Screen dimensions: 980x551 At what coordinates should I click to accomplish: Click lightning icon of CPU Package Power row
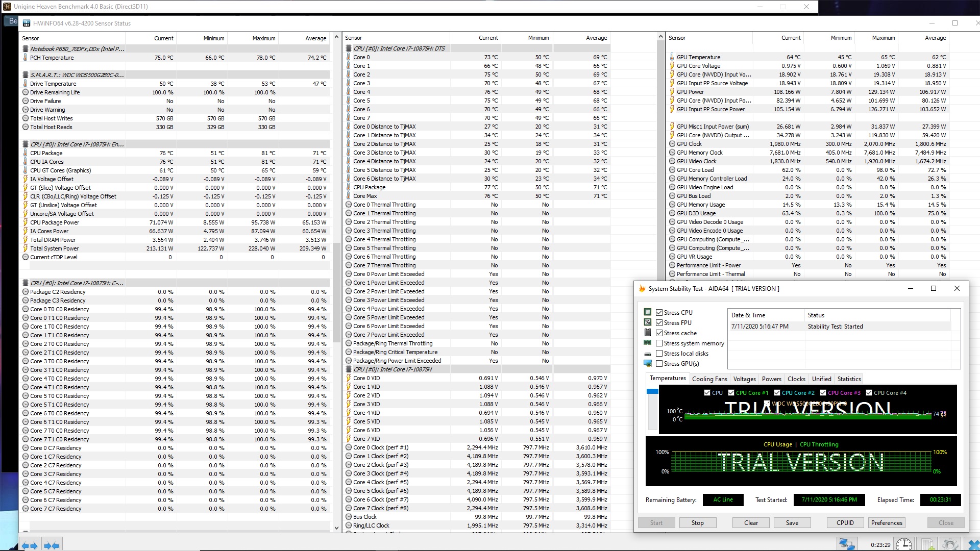26,222
